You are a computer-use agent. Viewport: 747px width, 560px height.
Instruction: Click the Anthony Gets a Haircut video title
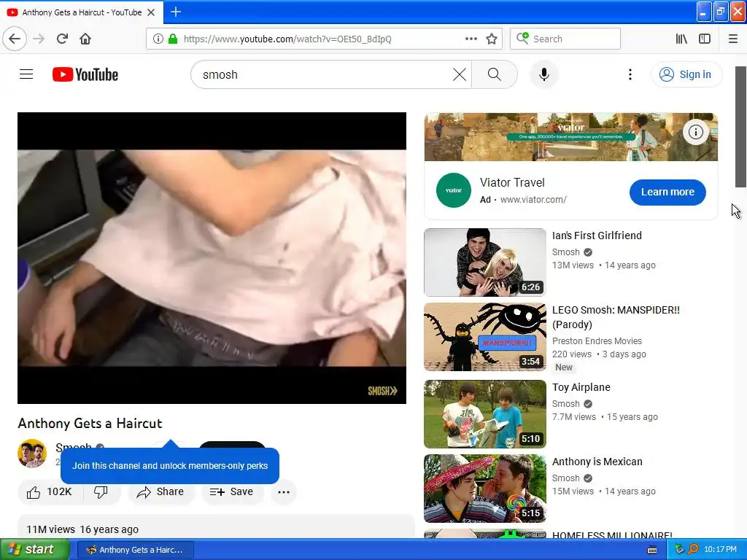[90, 424]
